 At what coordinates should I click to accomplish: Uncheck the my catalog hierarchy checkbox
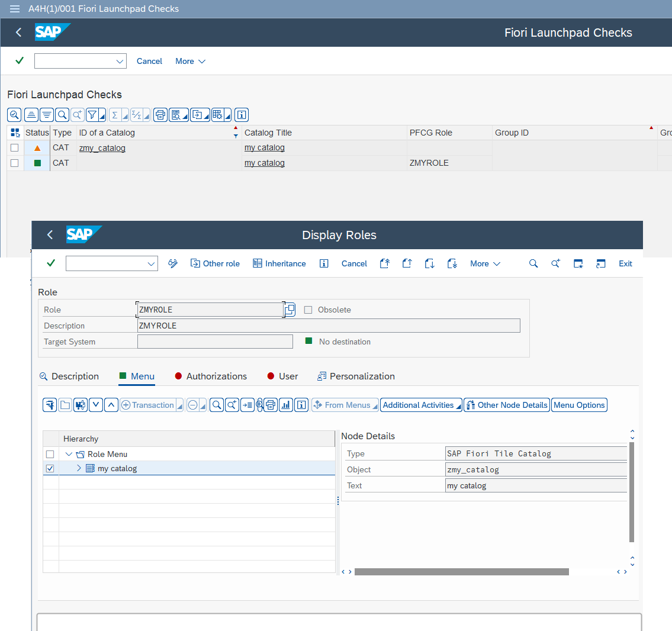click(x=50, y=469)
